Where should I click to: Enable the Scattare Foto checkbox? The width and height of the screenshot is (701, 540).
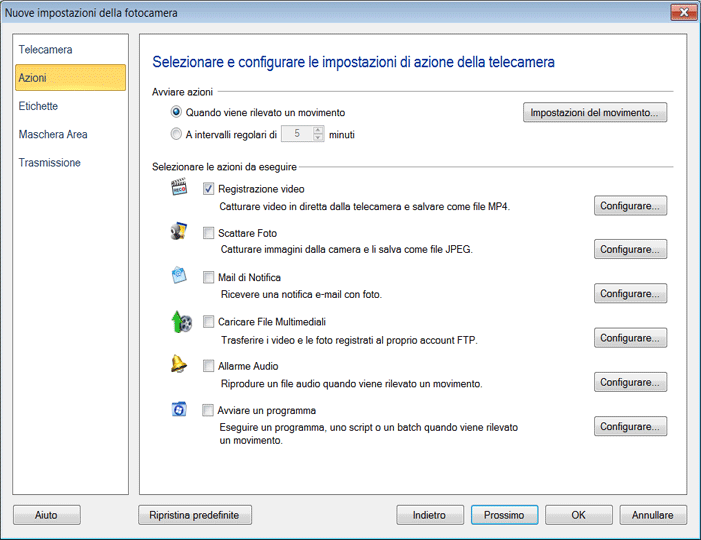[209, 233]
